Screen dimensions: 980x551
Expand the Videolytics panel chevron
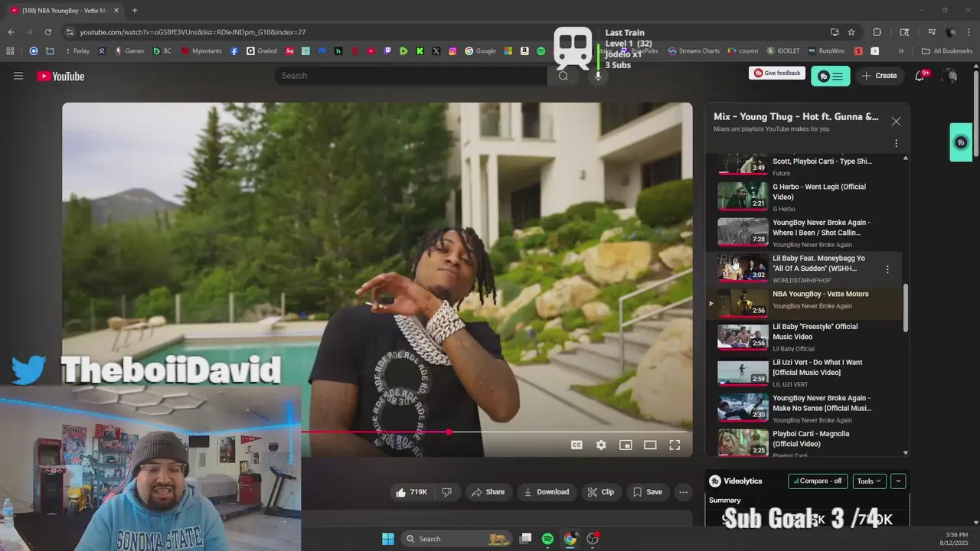[x=898, y=481]
